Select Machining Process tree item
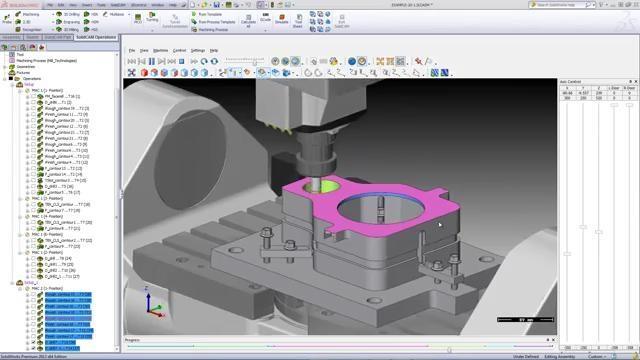The width and height of the screenshot is (640, 360). click(x=43, y=60)
